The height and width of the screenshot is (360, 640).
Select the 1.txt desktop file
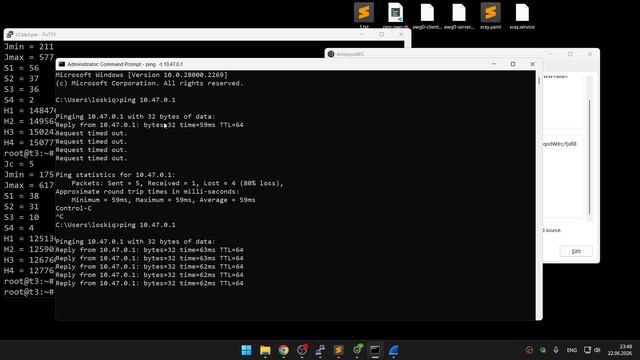pyautogui.click(x=364, y=16)
